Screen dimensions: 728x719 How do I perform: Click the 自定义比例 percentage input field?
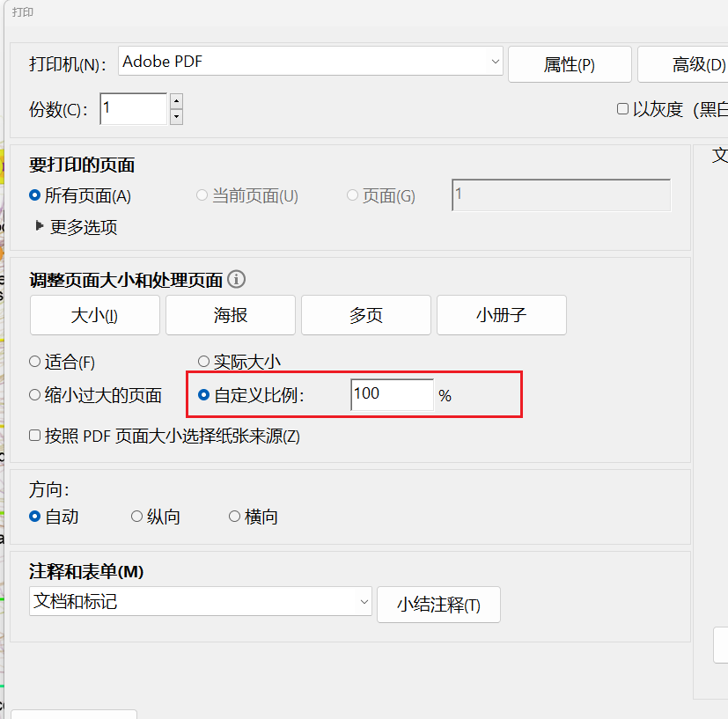click(391, 395)
